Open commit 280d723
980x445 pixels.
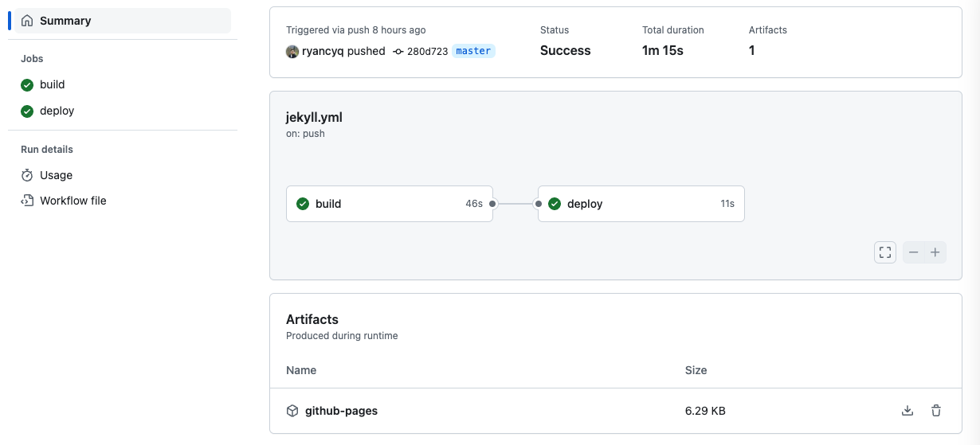tap(427, 51)
